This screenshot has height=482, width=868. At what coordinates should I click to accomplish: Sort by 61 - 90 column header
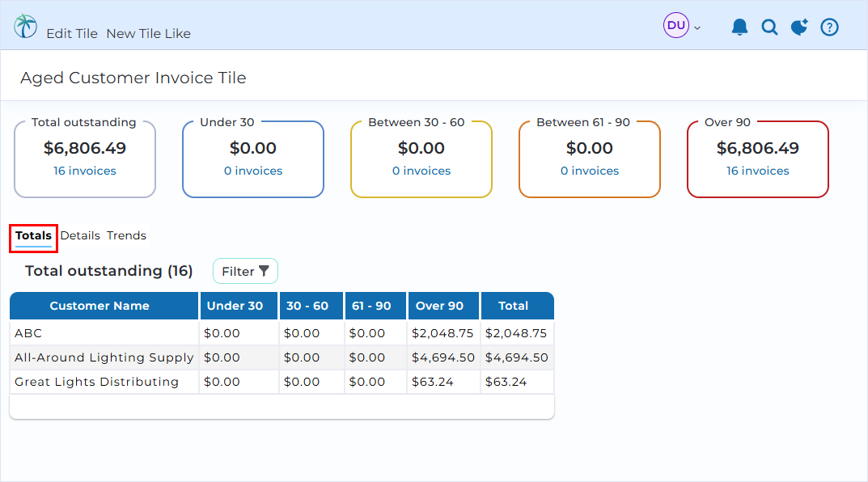[375, 306]
